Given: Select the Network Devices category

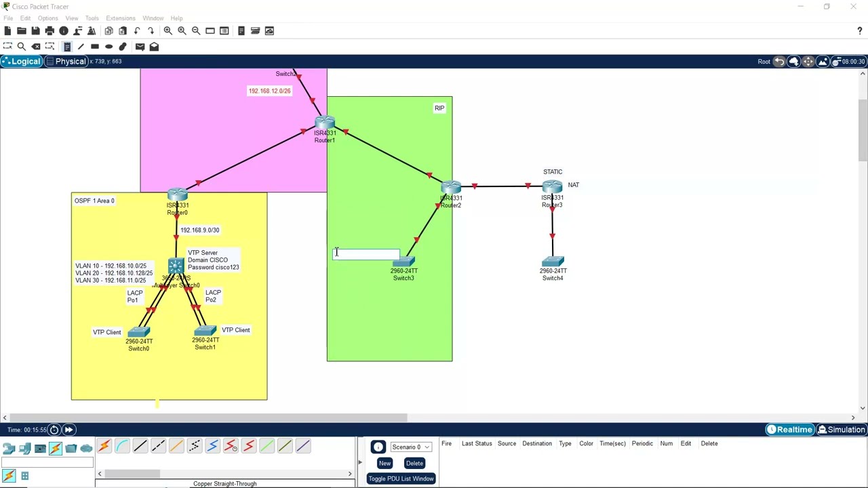Looking at the screenshot, I should [x=8, y=448].
